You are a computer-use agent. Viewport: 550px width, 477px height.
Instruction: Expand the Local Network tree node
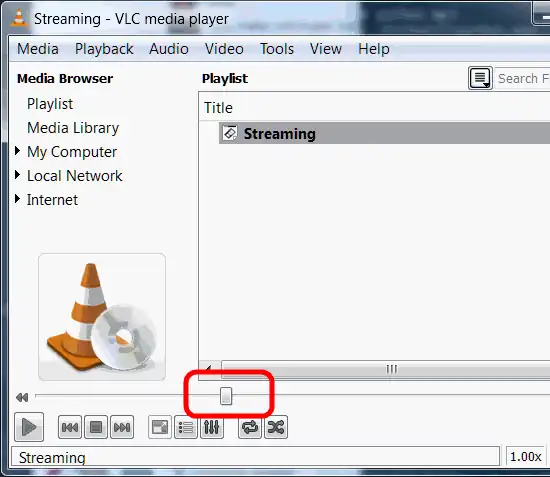(18, 175)
